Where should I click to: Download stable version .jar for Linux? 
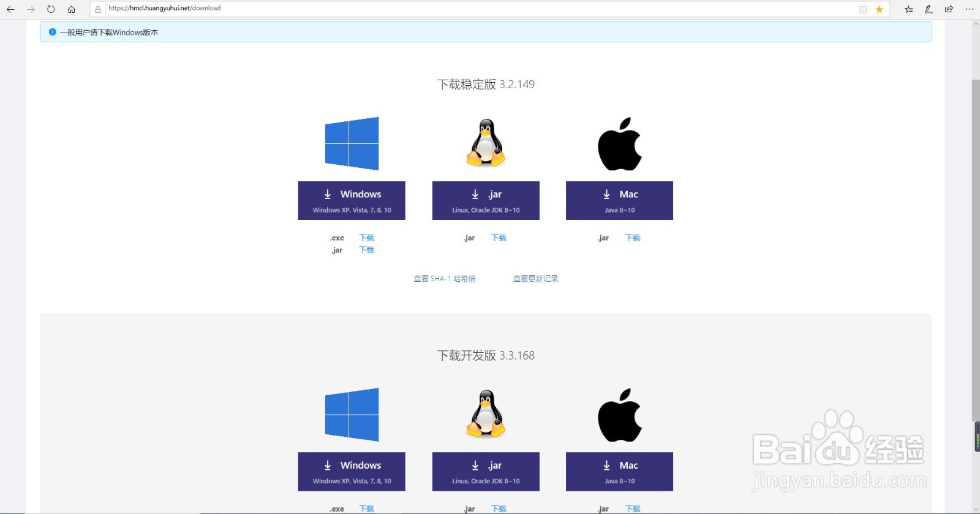486,200
